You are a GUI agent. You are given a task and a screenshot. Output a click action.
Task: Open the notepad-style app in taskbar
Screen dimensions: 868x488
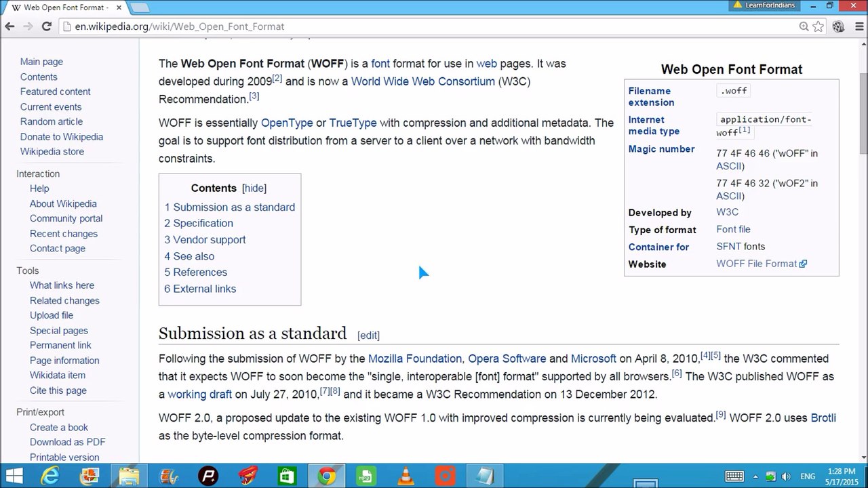pyautogui.click(x=484, y=476)
